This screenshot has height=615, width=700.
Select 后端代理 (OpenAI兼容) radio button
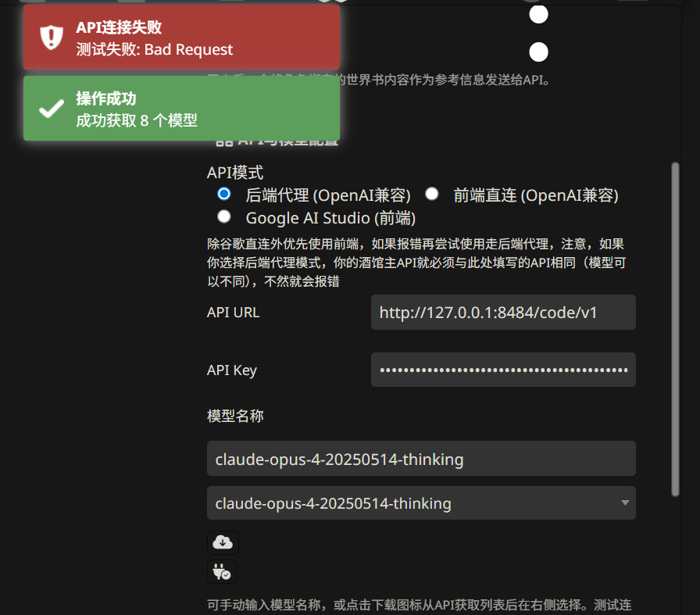pos(224,194)
